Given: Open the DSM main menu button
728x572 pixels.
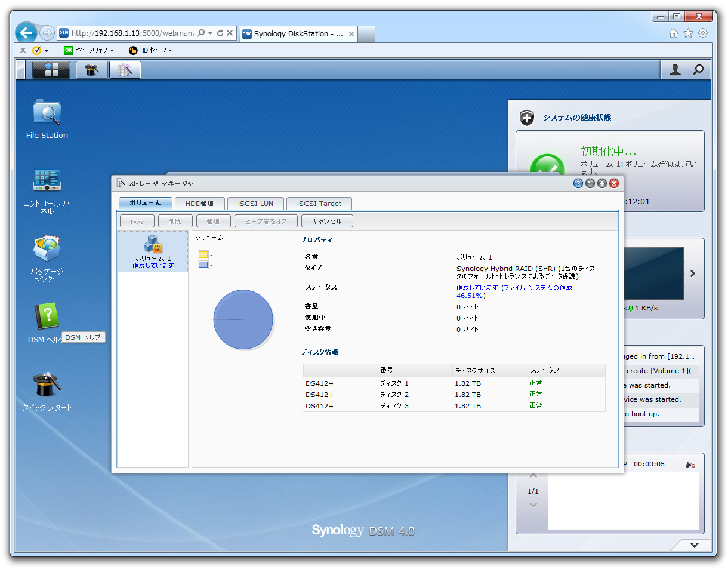Looking at the screenshot, I should [x=51, y=70].
